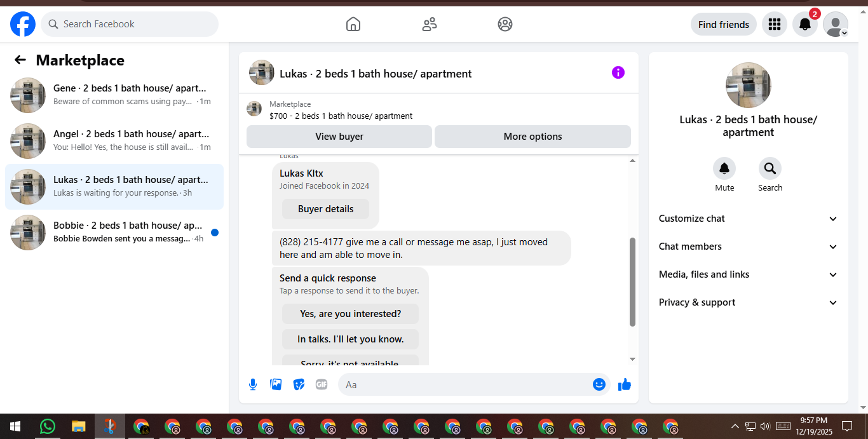
Task: Open the account profile menu avatar
Action: click(x=836, y=24)
